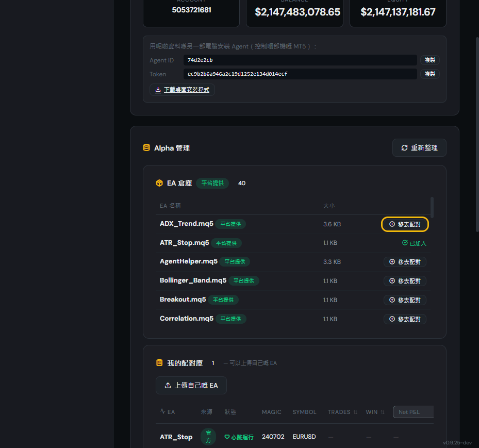Click the balance value $2,147,483,078.65
Image resolution: width=479 pixels, height=448 pixels.
point(298,12)
